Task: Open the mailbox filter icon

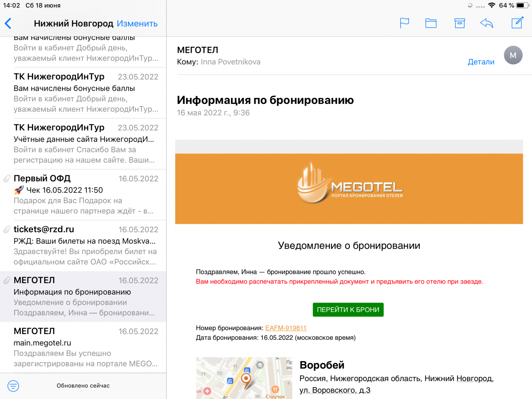Action: click(x=13, y=386)
